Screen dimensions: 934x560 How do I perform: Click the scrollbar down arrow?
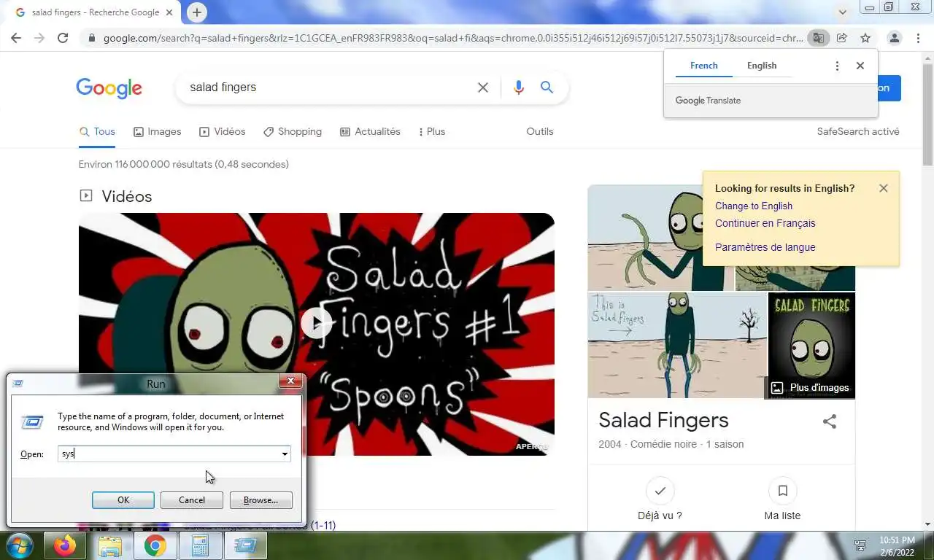pos(927,524)
